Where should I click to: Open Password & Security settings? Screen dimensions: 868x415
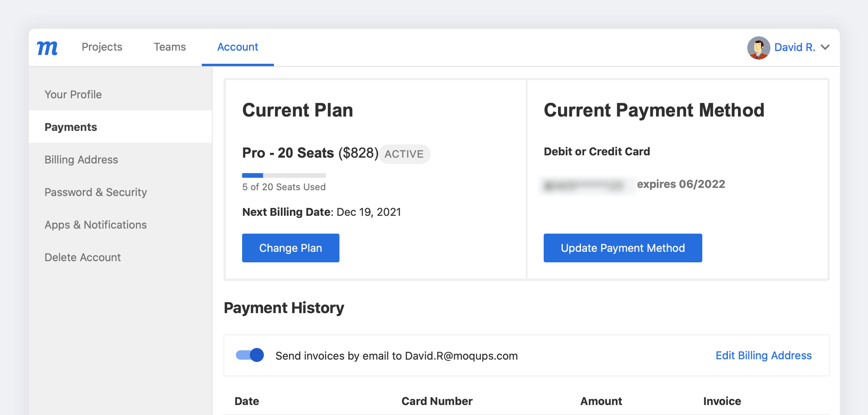click(96, 192)
